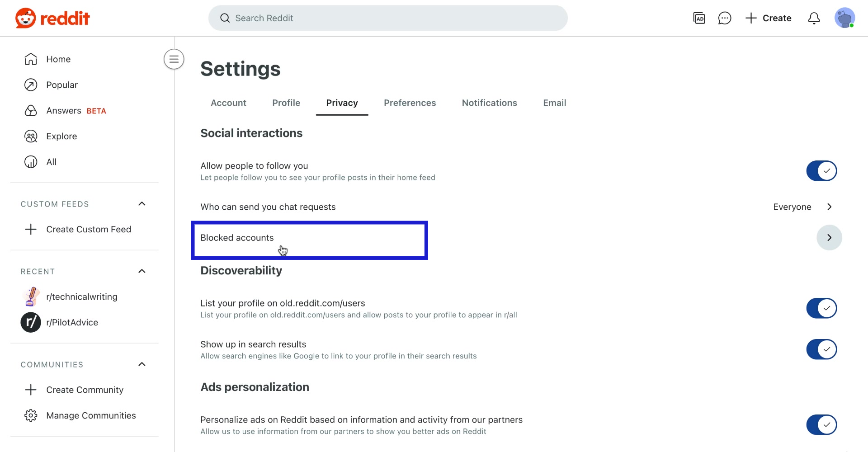Image resolution: width=868 pixels, height=452 pixels.
Task: Click the Explore compass icon
Action: coord(30,136)
